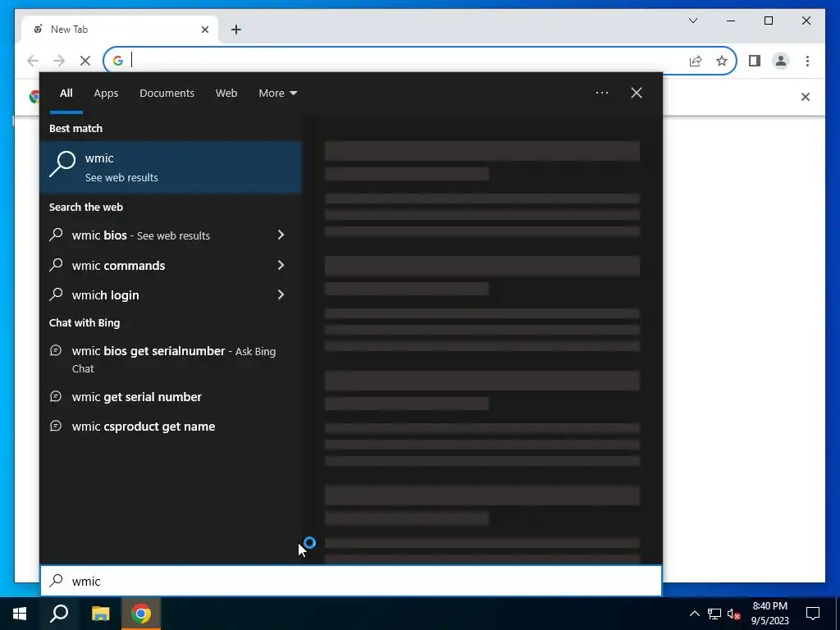The width and height of the screenshot is (840, 630).
Task: Select the All search filter tab
Action: pyautogui.click(x=66, y=94)
